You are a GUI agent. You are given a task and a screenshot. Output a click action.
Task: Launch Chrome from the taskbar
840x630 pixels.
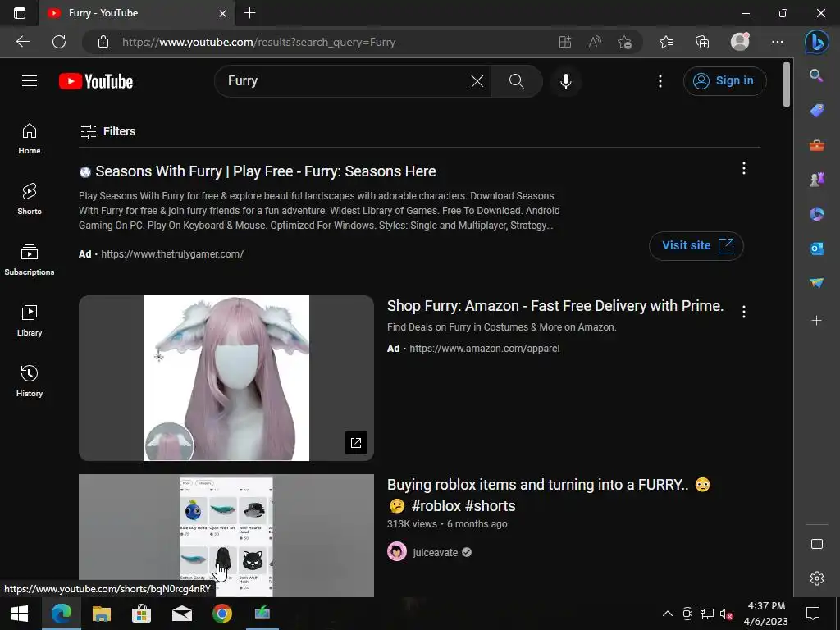[x=221, y=614]
